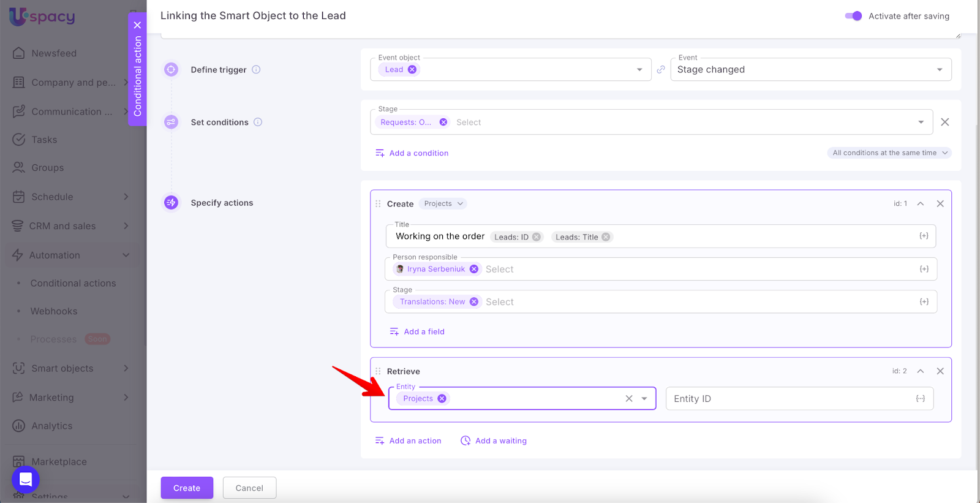The image size is (980, 503).
Task: Click variable insert icon in Title field
Action: point(924,236)
